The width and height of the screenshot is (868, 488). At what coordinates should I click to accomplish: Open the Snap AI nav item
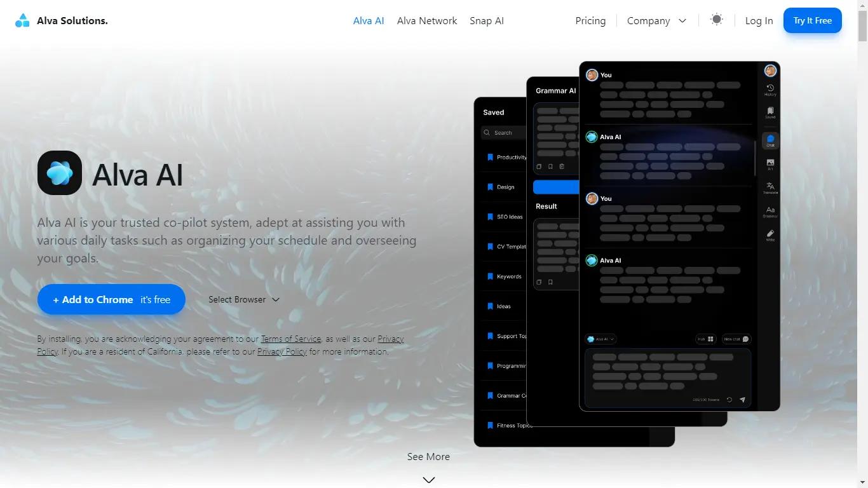[x=487, y=20]
